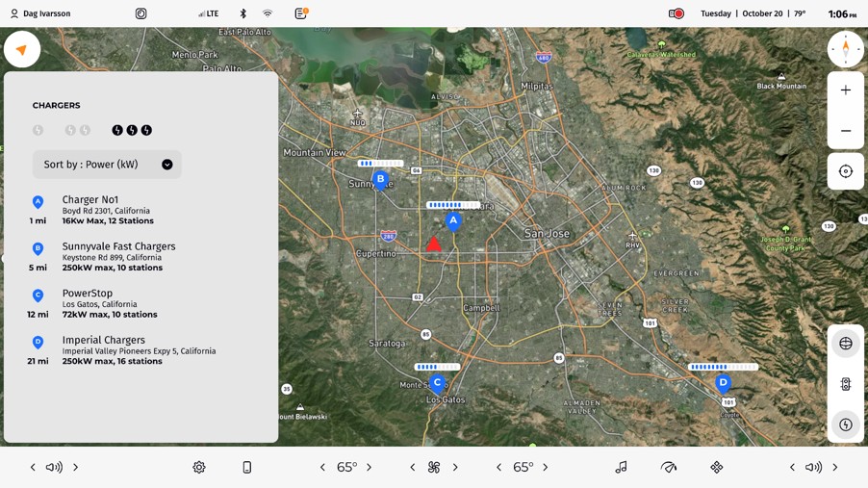Open the phone icon in bottom bar

click(x=246, y=467)
